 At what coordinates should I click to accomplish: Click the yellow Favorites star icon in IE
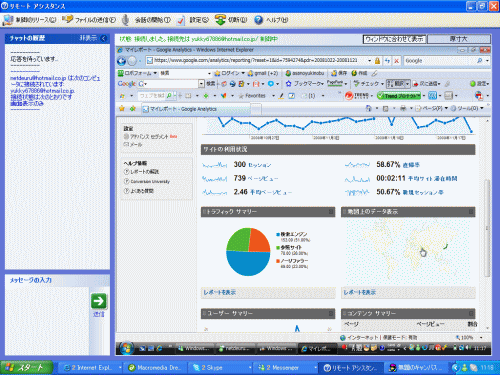[x=122, y=108]
